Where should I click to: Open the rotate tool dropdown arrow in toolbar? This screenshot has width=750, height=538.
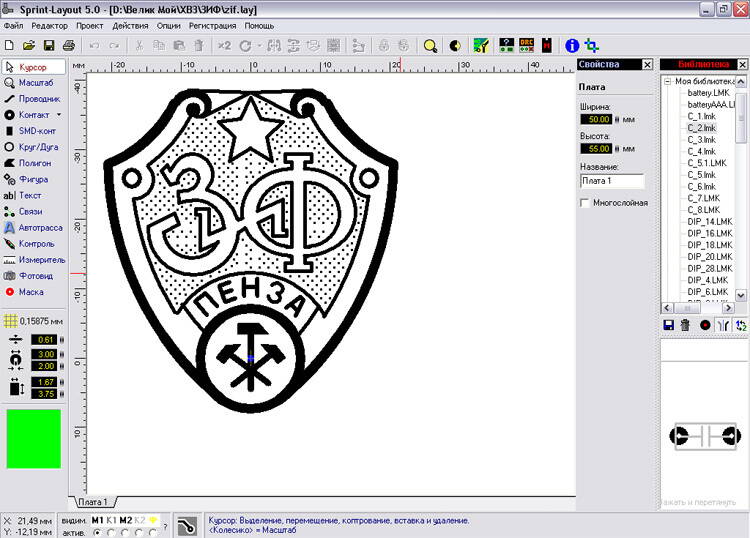pos(259,46)
